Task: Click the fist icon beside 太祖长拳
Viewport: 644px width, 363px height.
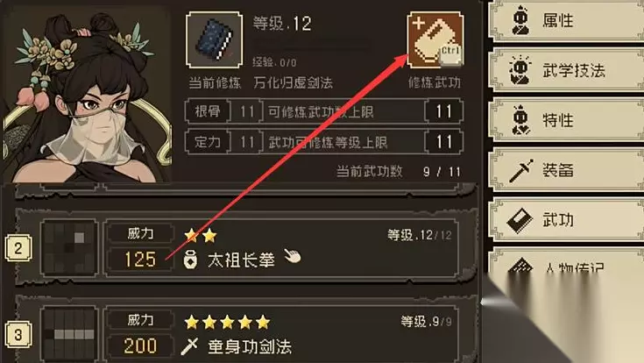Action: (190, 260)
